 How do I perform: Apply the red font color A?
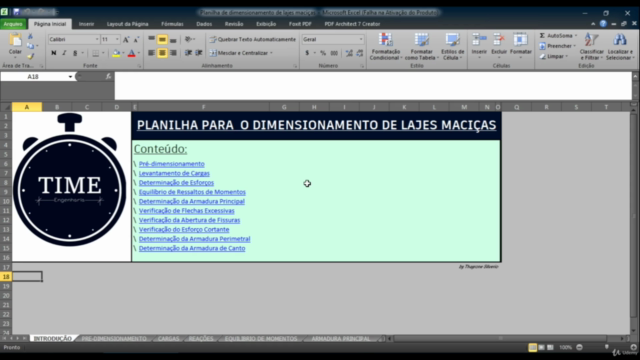131,53
